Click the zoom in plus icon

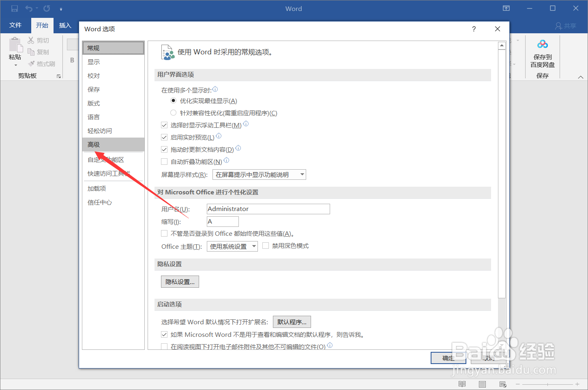[577, 384]
